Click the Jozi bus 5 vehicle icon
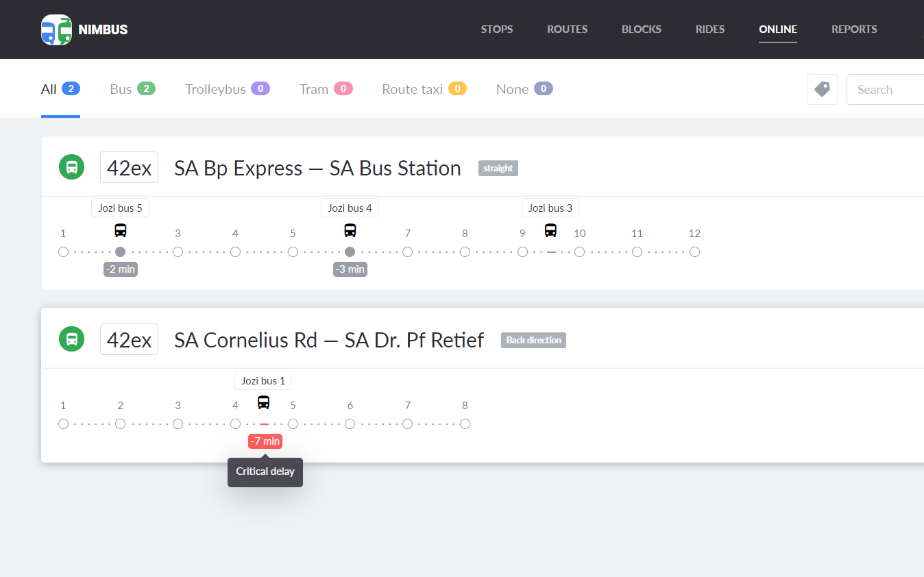Image resolution: width=924 pixels, height=577 pixels. [121, 230]
